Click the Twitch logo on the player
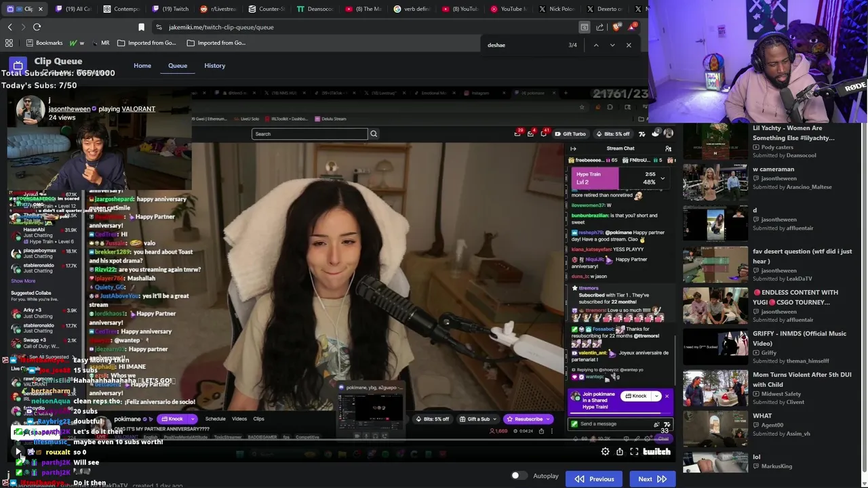The image size is (868, 488). (x=656, y=452)
